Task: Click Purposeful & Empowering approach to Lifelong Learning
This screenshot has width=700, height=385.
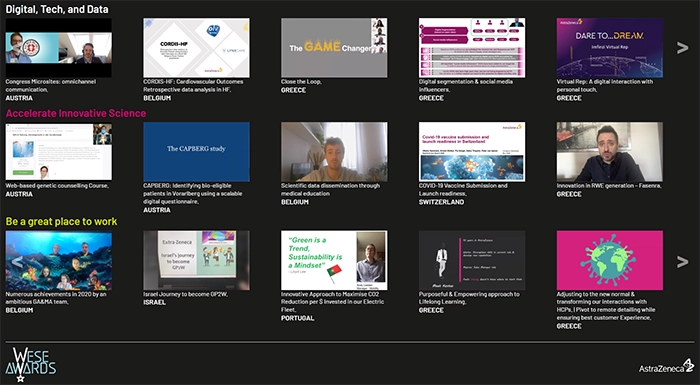Action: (469, 298)
